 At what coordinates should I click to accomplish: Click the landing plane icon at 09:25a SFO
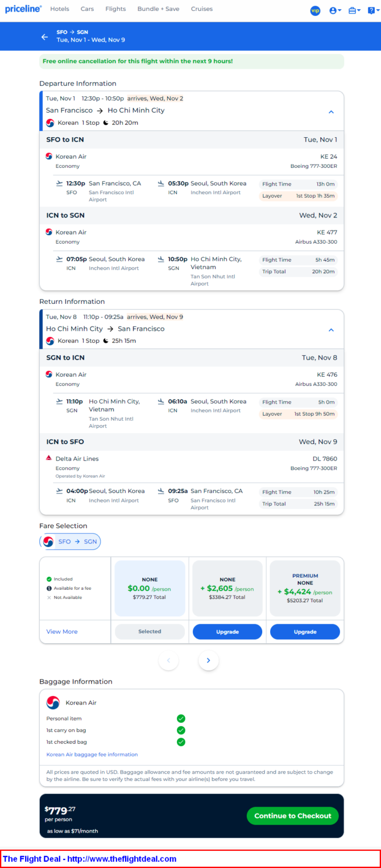[x=161, y=491]
